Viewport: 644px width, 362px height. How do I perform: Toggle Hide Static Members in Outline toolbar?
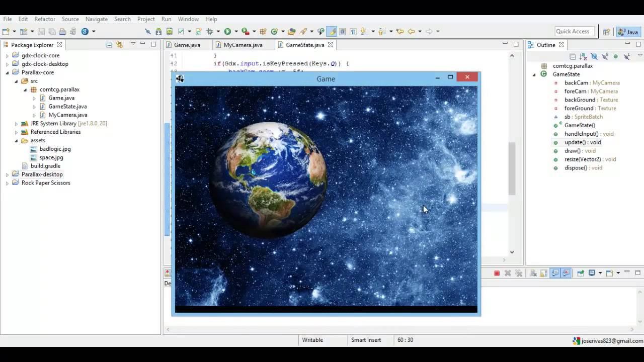tap(605, 57)
